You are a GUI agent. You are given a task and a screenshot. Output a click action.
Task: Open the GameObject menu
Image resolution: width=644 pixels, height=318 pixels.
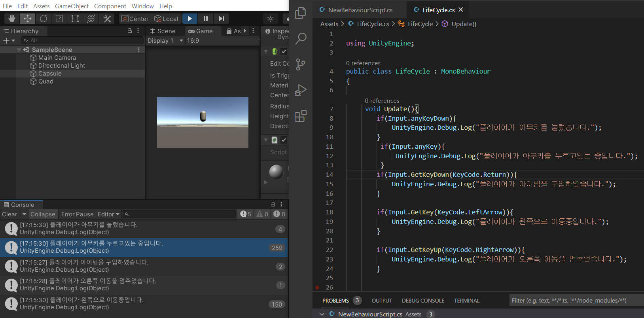pyautogui.click(x=72, y=6)
